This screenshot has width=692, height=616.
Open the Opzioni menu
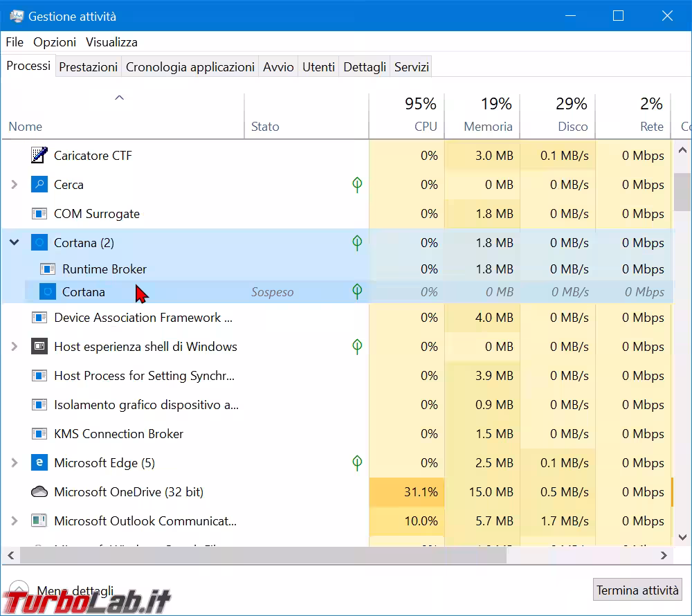tap(55, 42)
